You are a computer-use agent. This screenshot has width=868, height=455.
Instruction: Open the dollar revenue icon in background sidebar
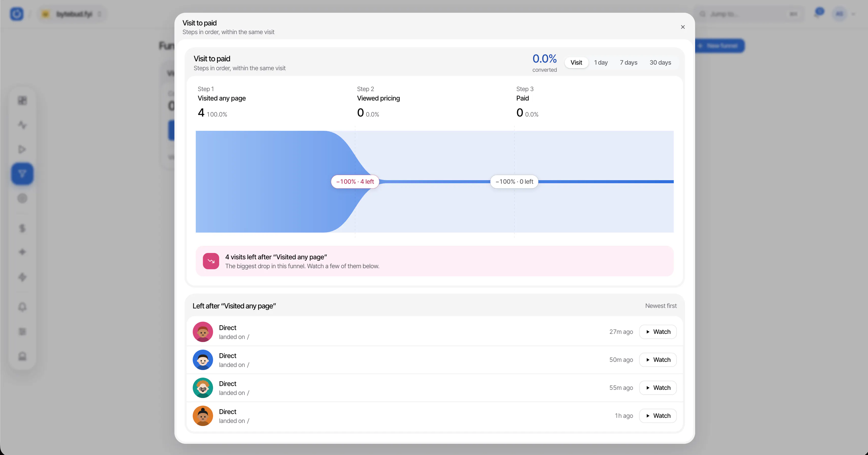[22, 228]
